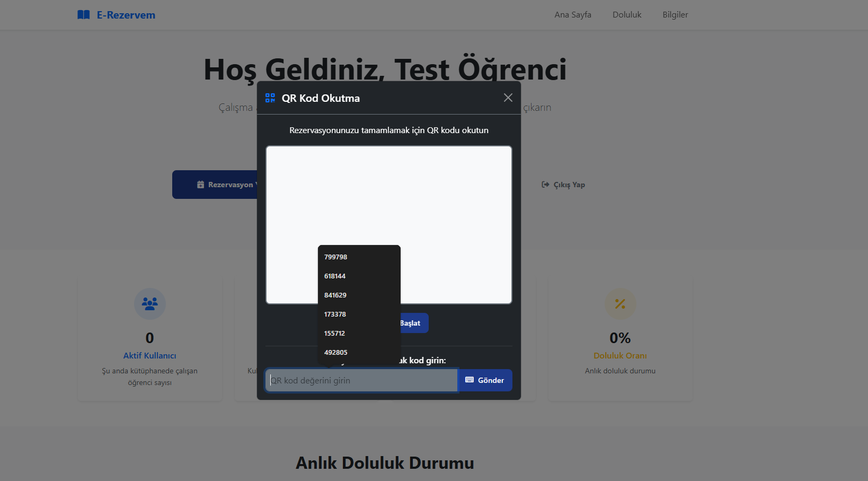
Task: Click the 0% Doluluk Oranı indicator
Action: pos(620,338)
